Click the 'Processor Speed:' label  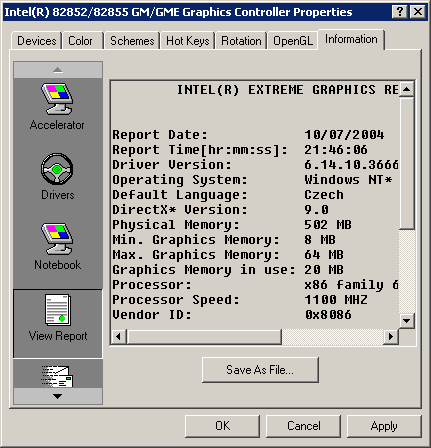(176, 300)
